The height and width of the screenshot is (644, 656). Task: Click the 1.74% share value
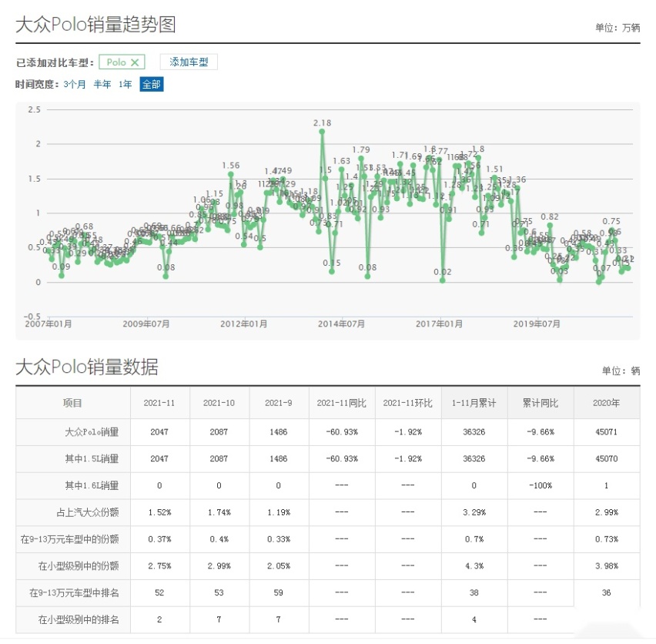pyautogui.click(x=219, y=512)
